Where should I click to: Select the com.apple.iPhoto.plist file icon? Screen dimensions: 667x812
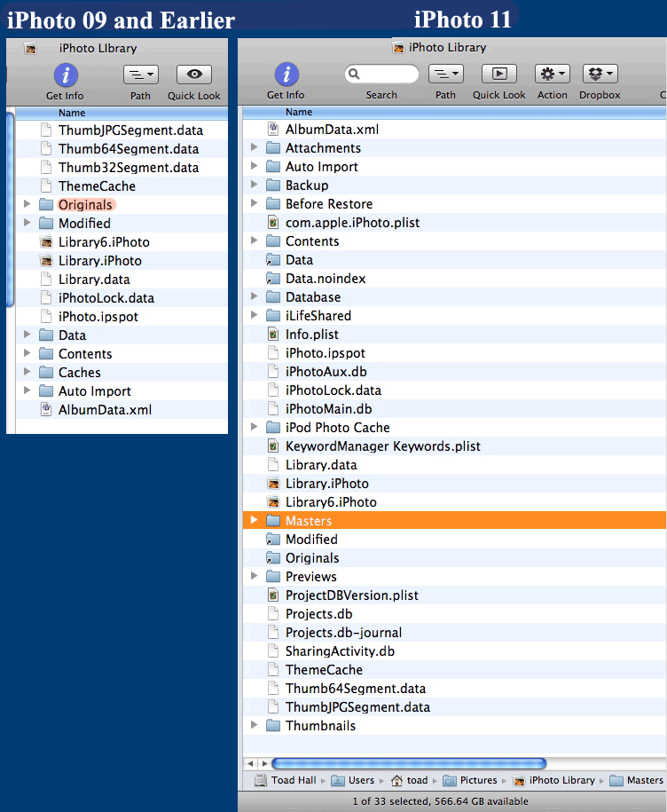(273, 222)
